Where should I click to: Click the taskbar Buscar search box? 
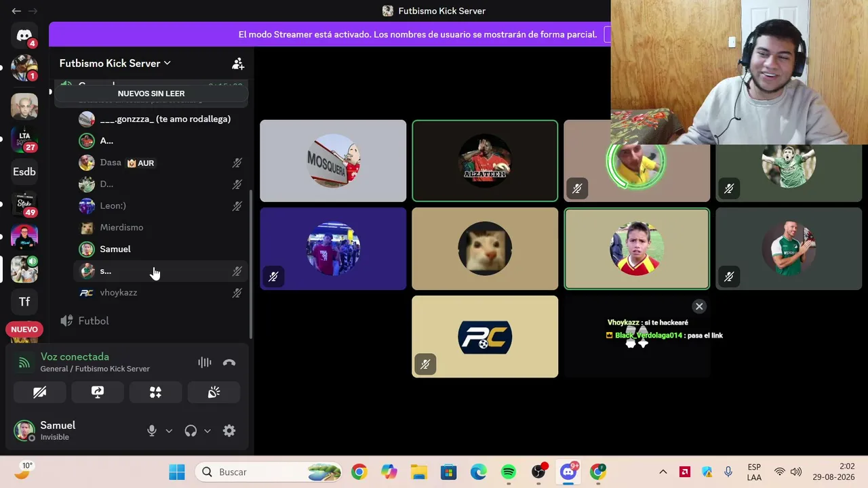coord(270,472)
